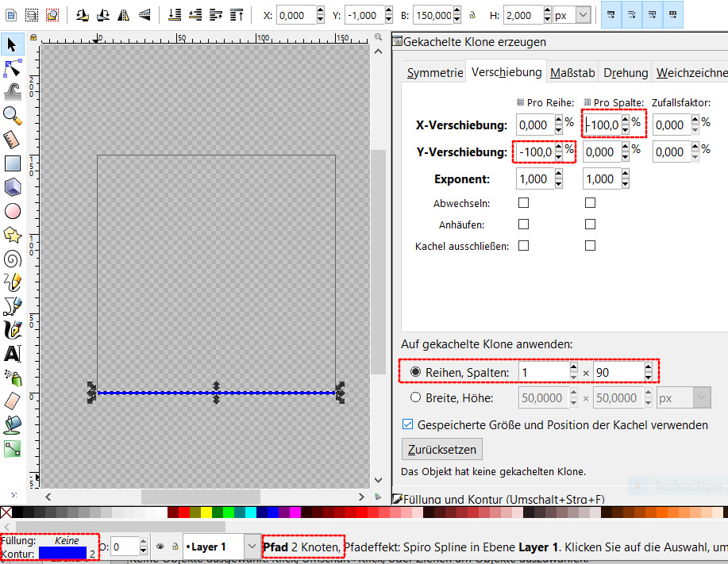The height and width of the screenshot is (564, 728).
Task: Switch to the Weichzeichner tab
Action: 691,73
